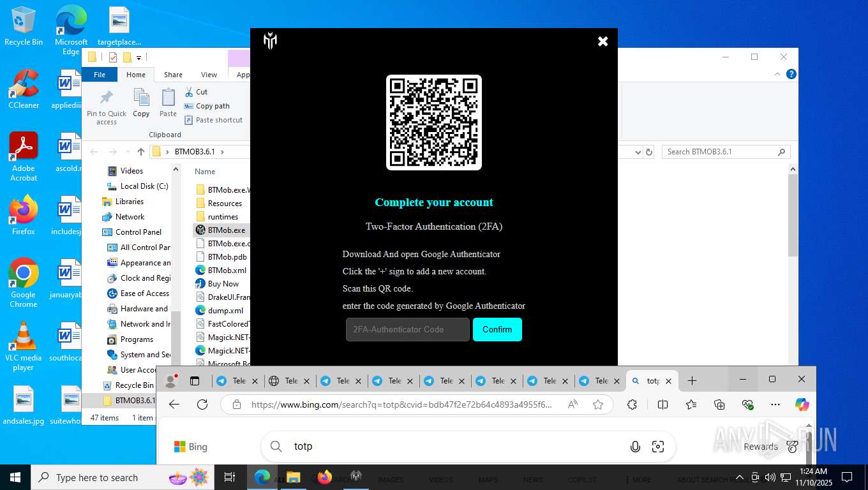
Task: Select the BTMob.exe file
Action: [x=227, y=230]
